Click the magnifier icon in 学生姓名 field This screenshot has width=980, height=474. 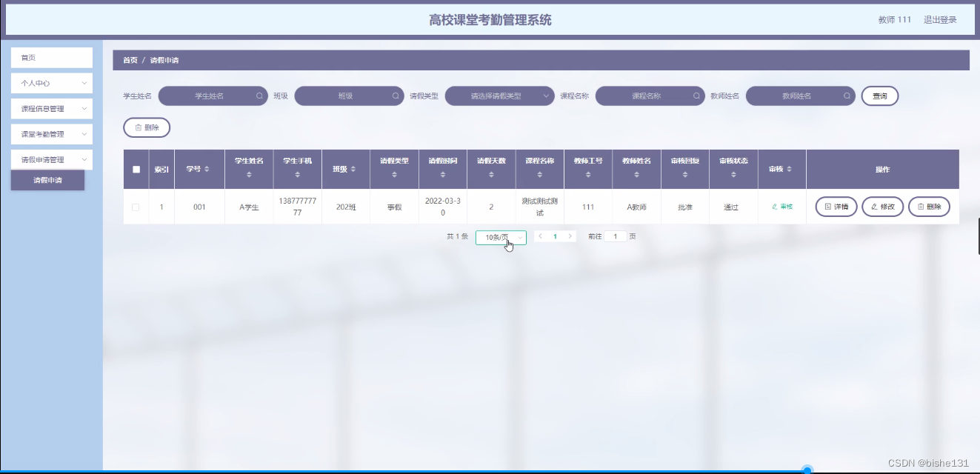(259, 96)
